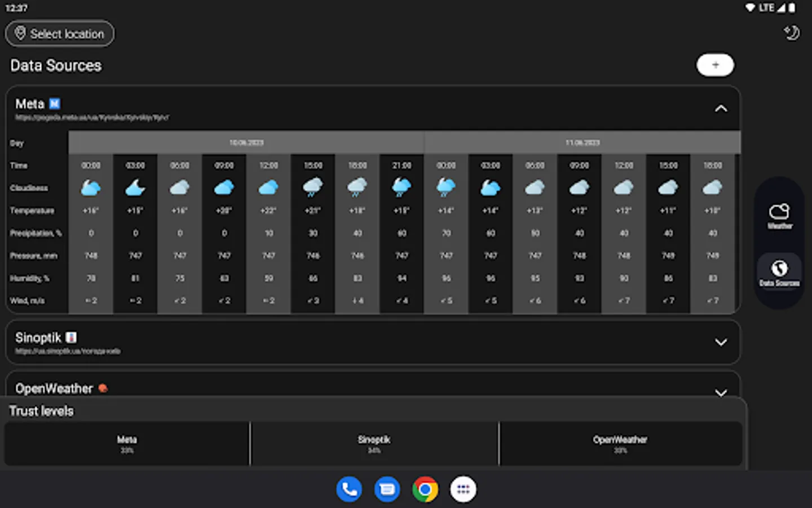Click the Wind, m/s row label
The width and height of the screenshot is (812, 508).
click(27, 301)
